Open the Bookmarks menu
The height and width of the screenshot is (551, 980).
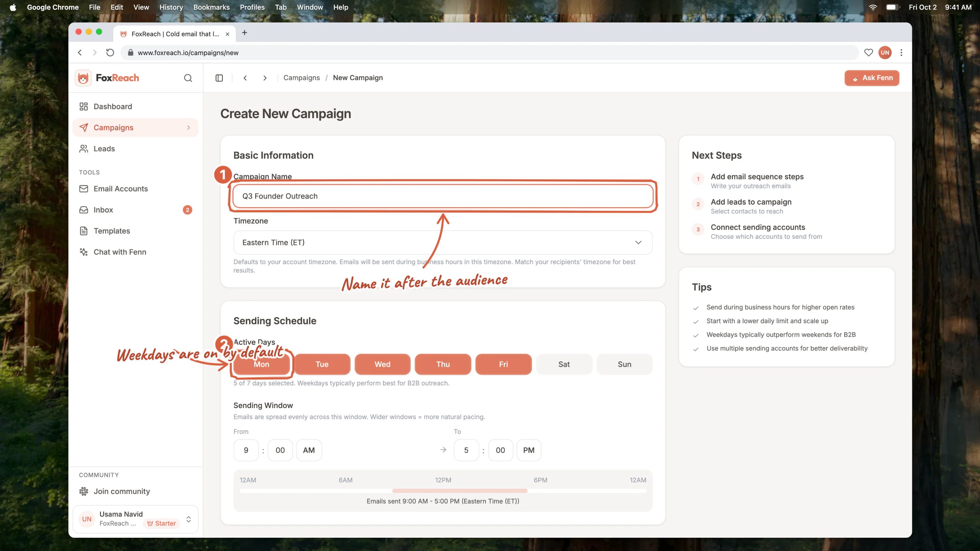212,7
